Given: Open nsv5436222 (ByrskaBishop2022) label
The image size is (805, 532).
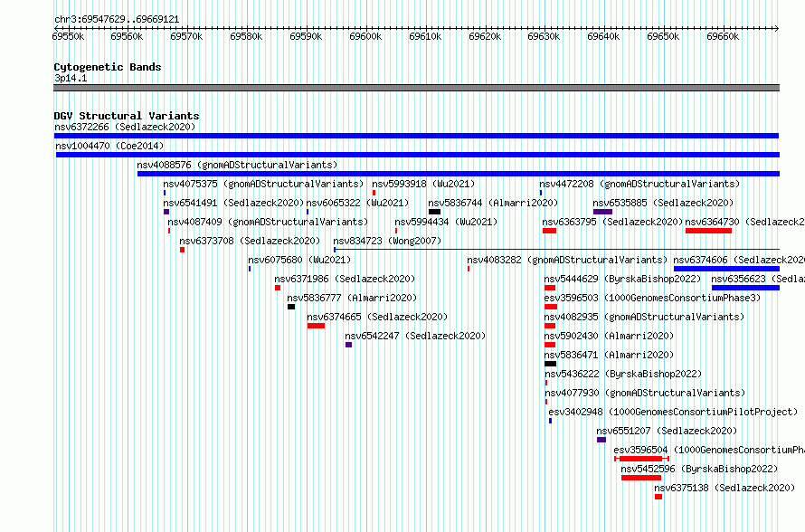Looking at the screenshot, I should [x=623, y=374].
